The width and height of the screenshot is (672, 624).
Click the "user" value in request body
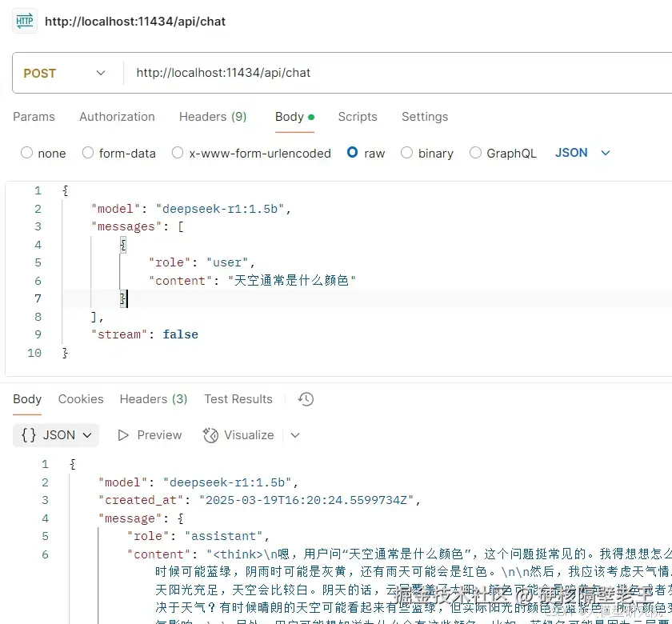tap(227, 262)
